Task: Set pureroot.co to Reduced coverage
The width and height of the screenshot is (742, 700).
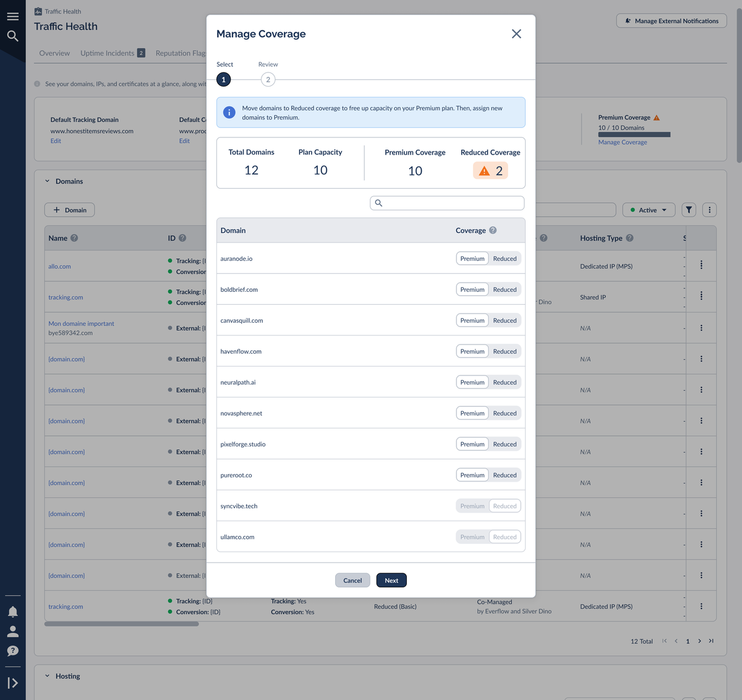Action: [x=505, y=475]
